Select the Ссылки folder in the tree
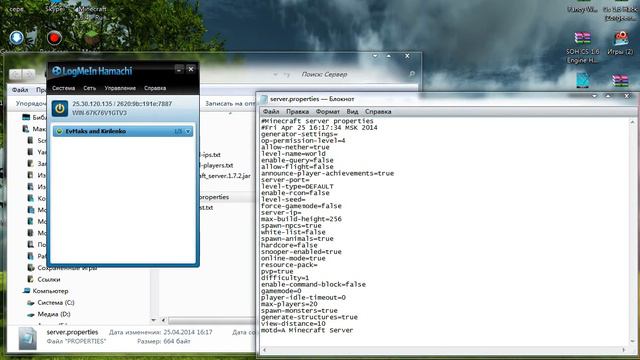Image resolution: width=640 pixels, height=360 pixels. [49, 280]
